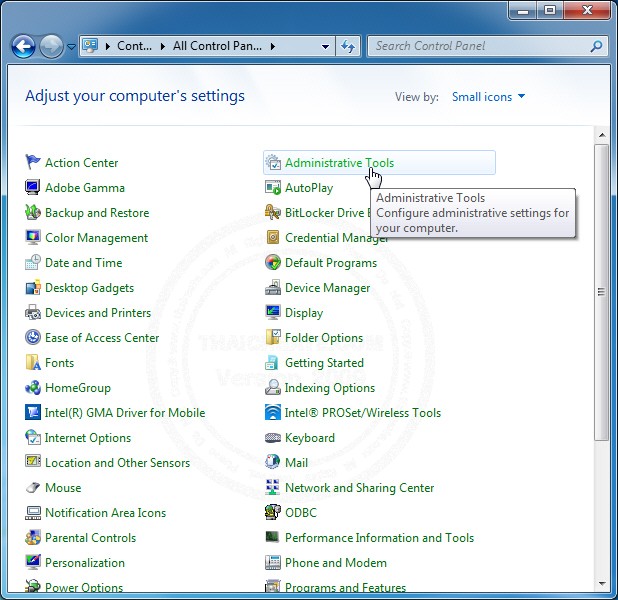618x600 pixels.
Task: Click the Fonts folder icon
Action: click(33, 362)
